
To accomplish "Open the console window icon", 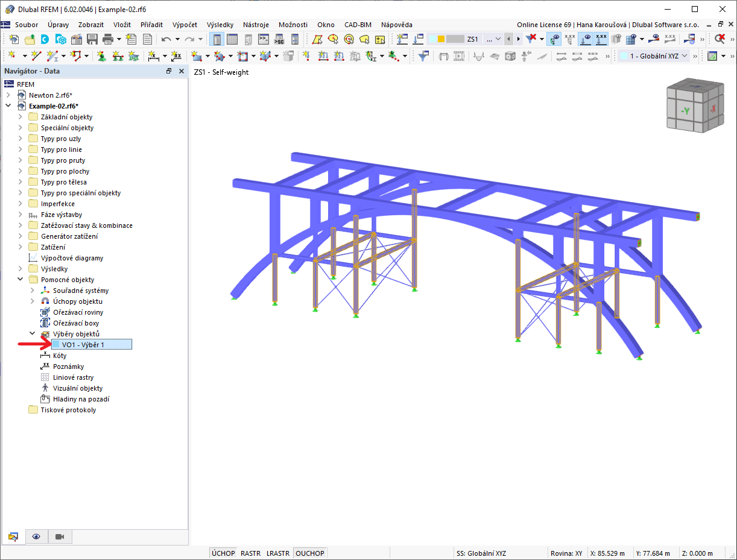I will pos(264,39).
